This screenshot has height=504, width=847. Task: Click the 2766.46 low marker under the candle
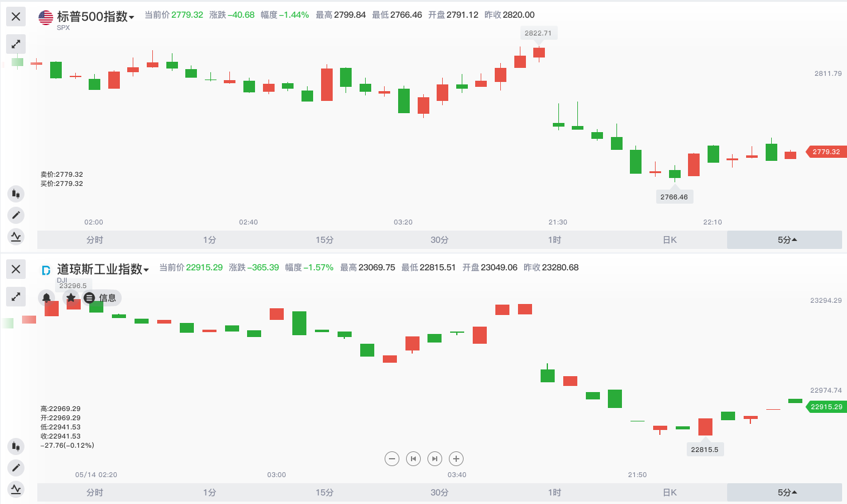coord(675,197)
